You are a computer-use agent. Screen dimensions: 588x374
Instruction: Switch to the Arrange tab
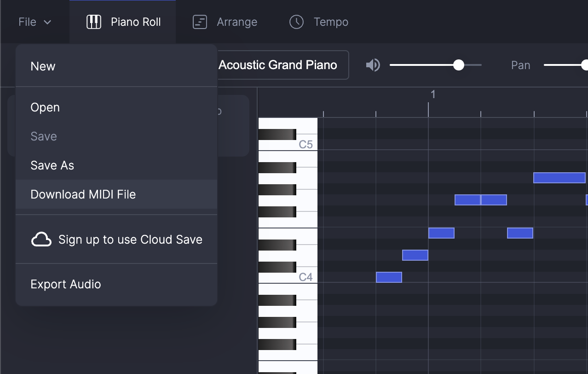[236, 22]
